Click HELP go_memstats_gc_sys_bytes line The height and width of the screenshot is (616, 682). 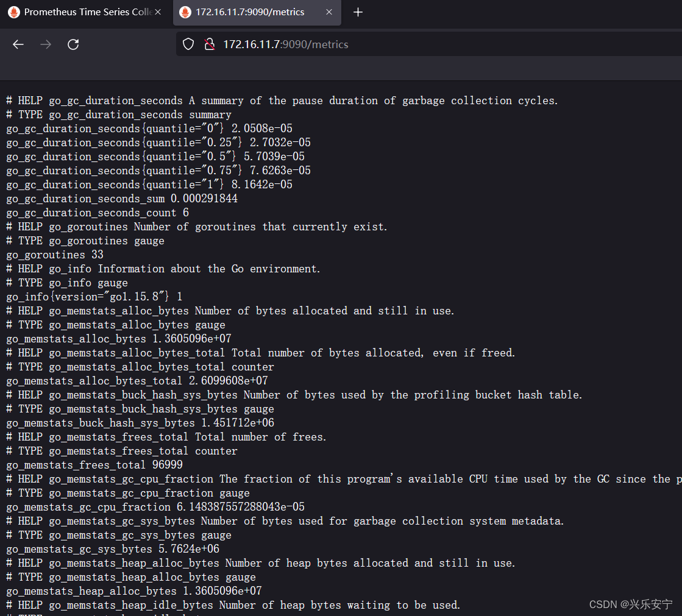pos(285,521)
